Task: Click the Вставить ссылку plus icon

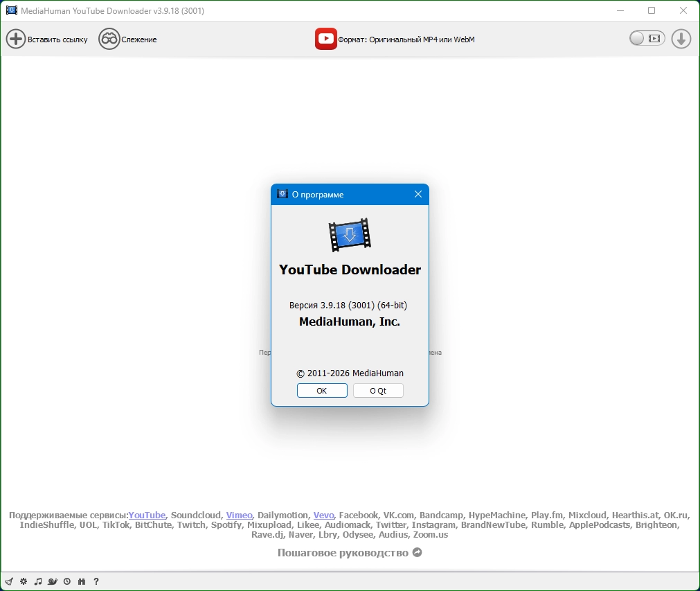Action: [x=16, y=39]
